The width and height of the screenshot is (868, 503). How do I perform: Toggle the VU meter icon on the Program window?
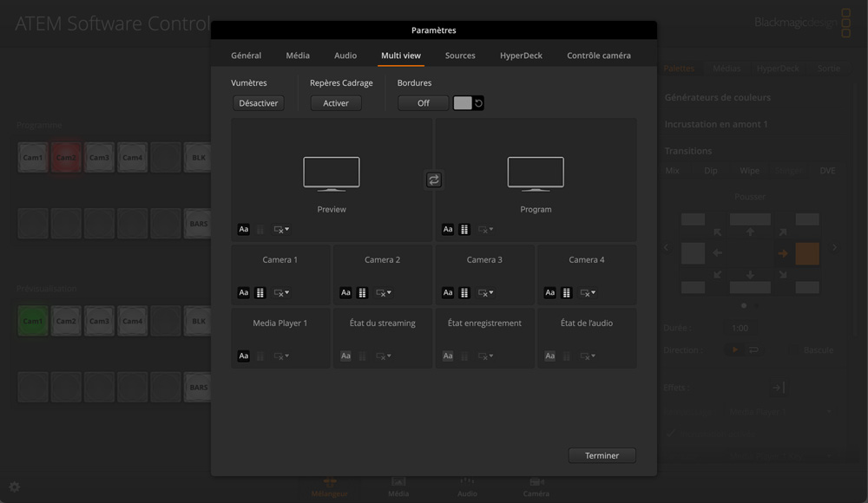point(464,230)
